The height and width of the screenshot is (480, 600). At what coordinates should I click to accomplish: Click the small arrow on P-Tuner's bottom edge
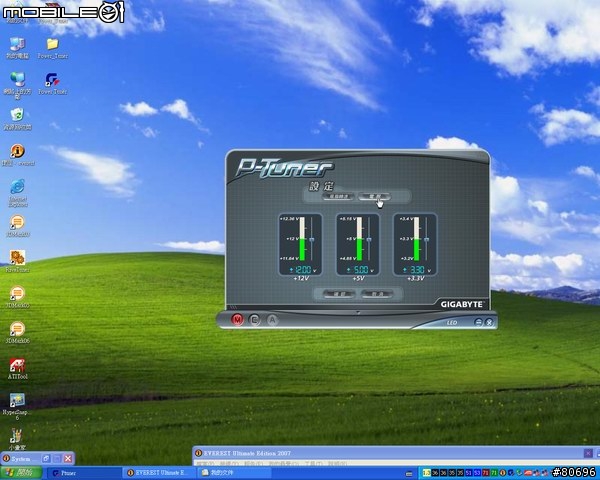tap(358, 312)
